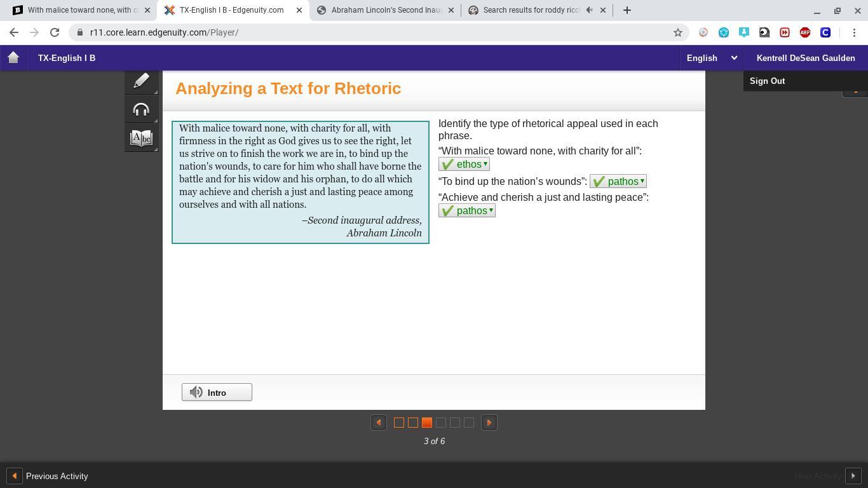This screenshot has width=868, height=488.
Task: Open the pathos dropdown for nation's wounds
Action: 618,182
